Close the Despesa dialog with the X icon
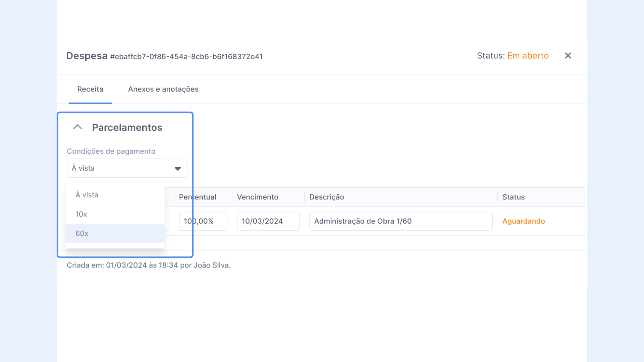The image size is (644, 362). pyautogui.click(x=568, y=56)
